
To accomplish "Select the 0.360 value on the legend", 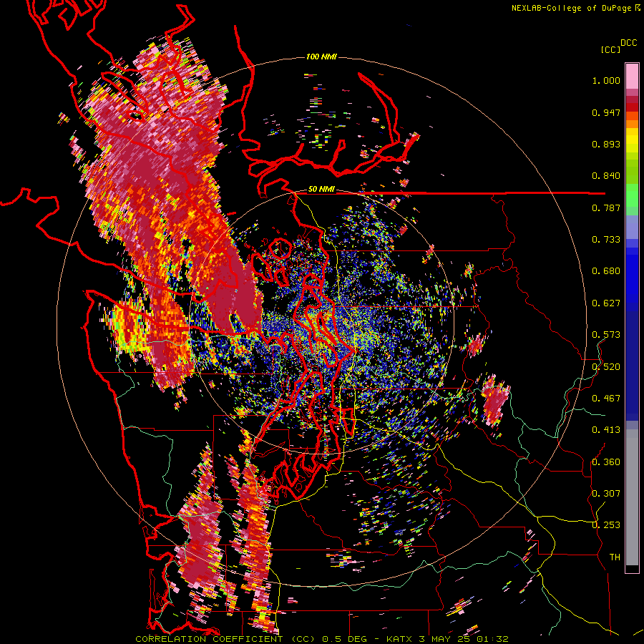I will (606, 462).
